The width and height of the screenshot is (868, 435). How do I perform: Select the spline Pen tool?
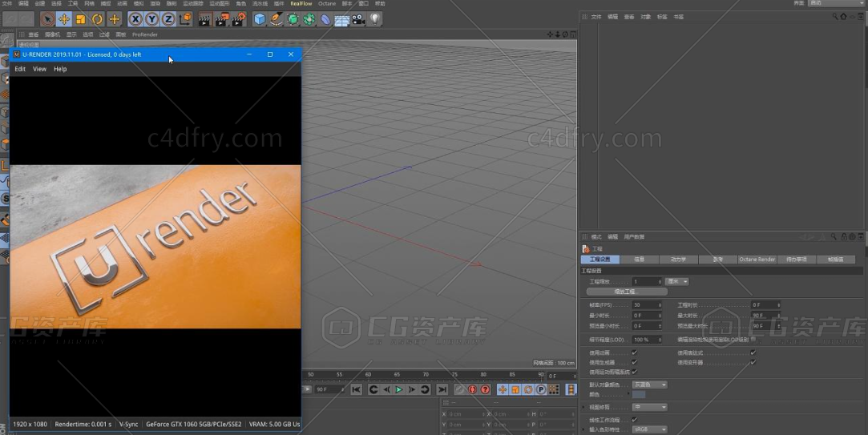tap(277, 19)
